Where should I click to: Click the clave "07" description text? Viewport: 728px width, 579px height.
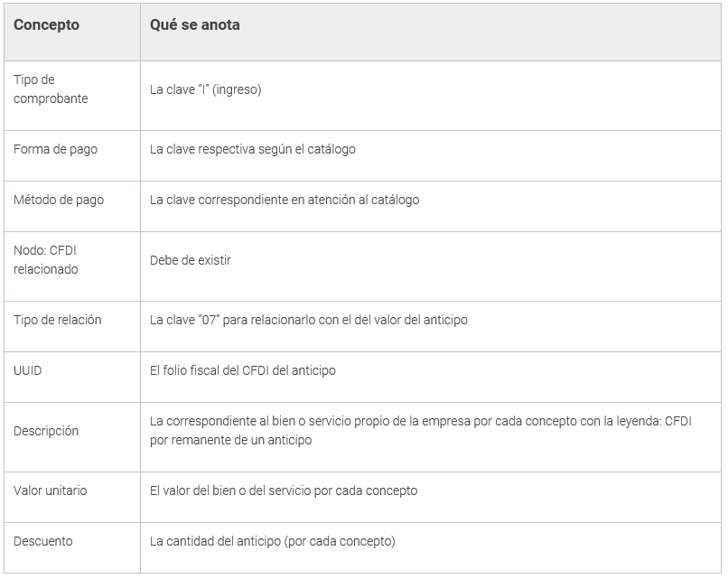tap(308, 320)
